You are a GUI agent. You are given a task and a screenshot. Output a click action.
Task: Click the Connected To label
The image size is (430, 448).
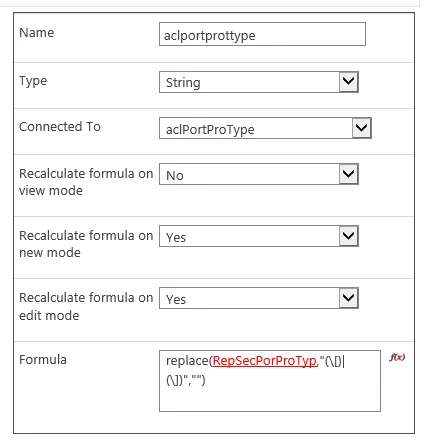pyautogui.click(x=60, y=127)
